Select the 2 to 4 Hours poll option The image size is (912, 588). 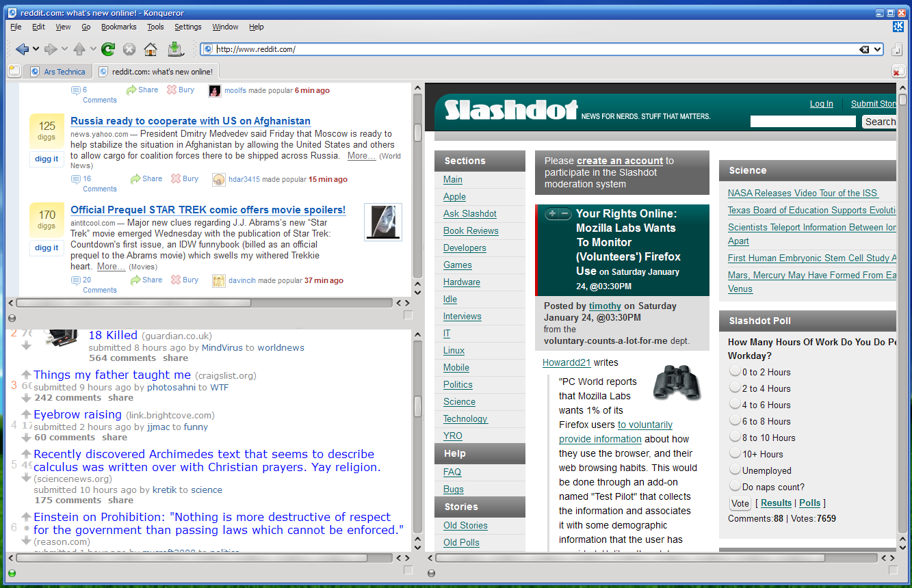coord(735,388)
